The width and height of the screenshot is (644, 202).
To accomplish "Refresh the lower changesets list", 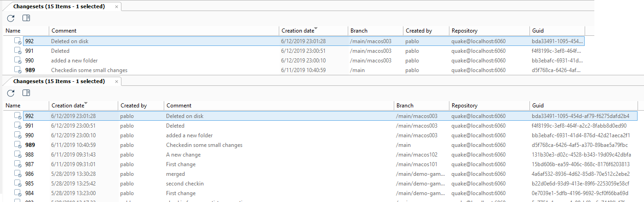I will (11, 93).
